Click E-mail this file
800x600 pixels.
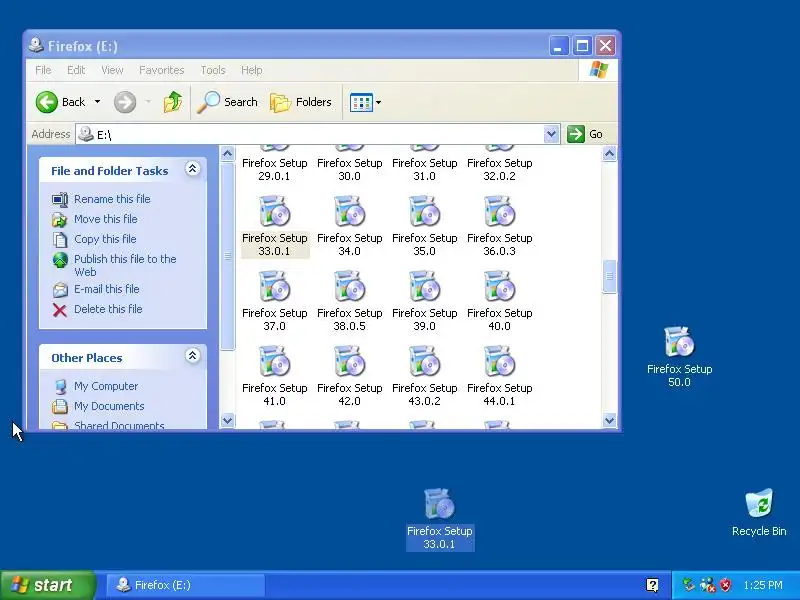[x=107, y=289]
